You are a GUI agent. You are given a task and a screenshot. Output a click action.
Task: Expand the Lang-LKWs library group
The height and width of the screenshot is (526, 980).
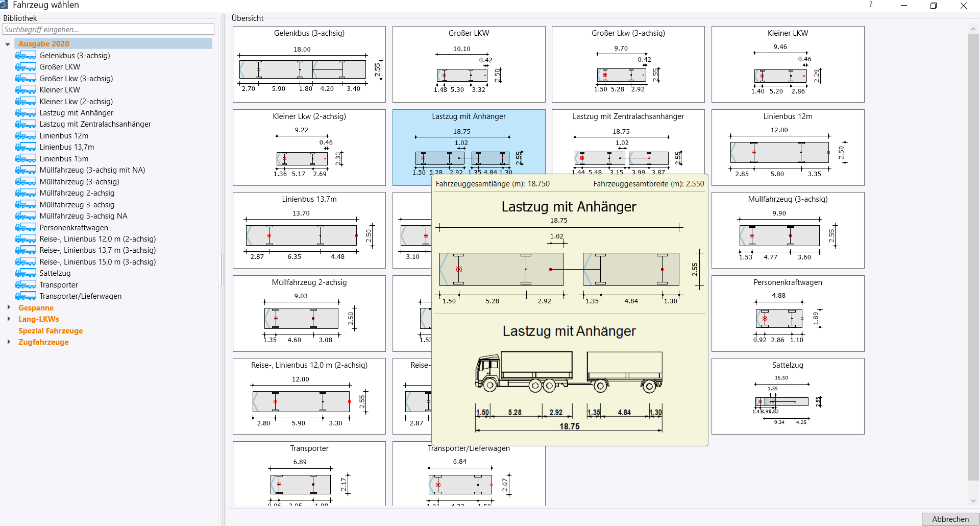pyautogui.click(x=9, y=319)
